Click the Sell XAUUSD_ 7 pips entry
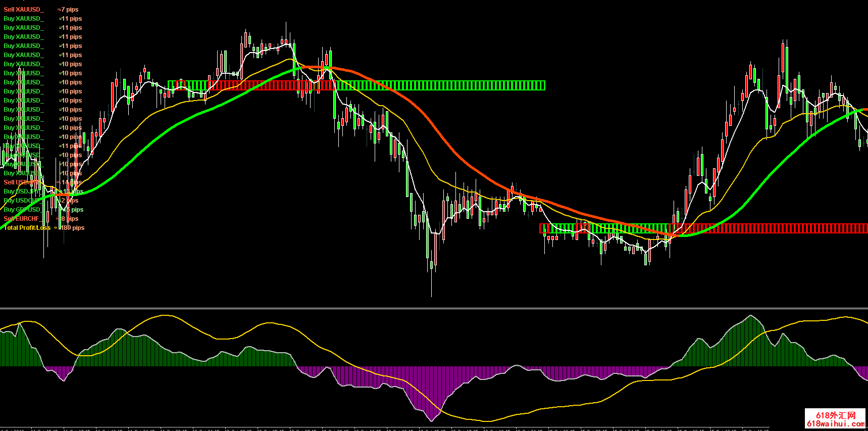Viewport: 868px width, 431px height. pos(40,10)
